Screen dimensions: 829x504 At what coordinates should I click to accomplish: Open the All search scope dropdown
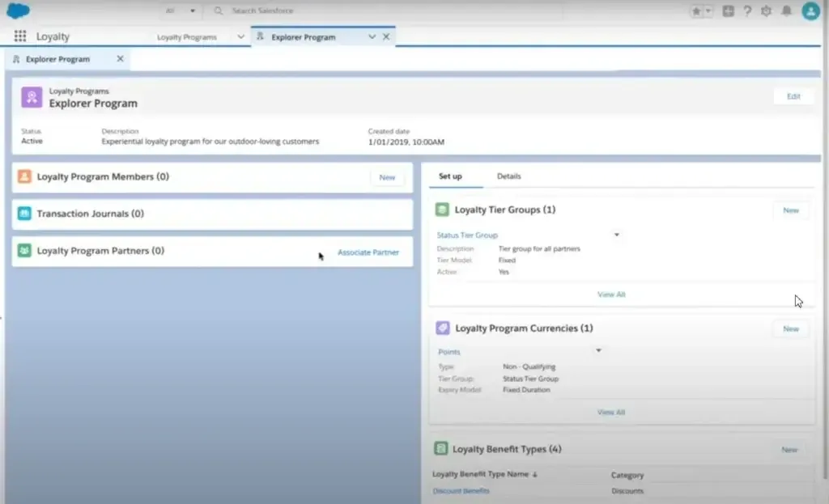180,11
